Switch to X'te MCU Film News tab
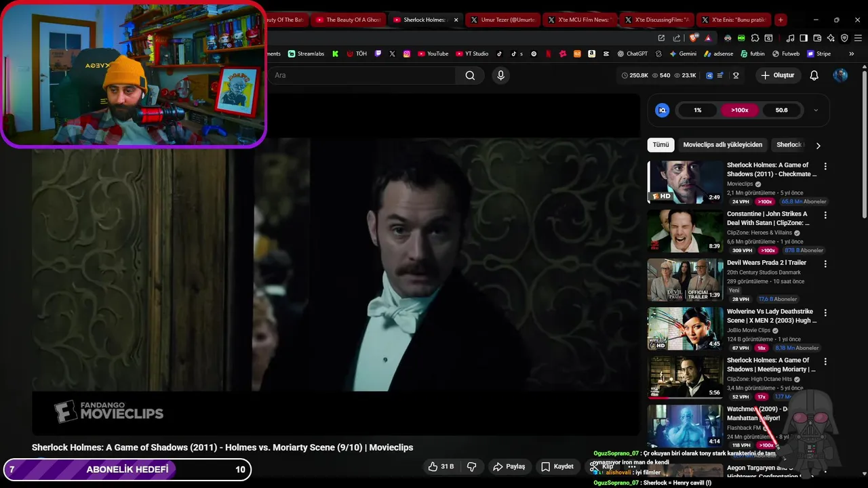This screenshot has height=488, width=868. point(580,20)
